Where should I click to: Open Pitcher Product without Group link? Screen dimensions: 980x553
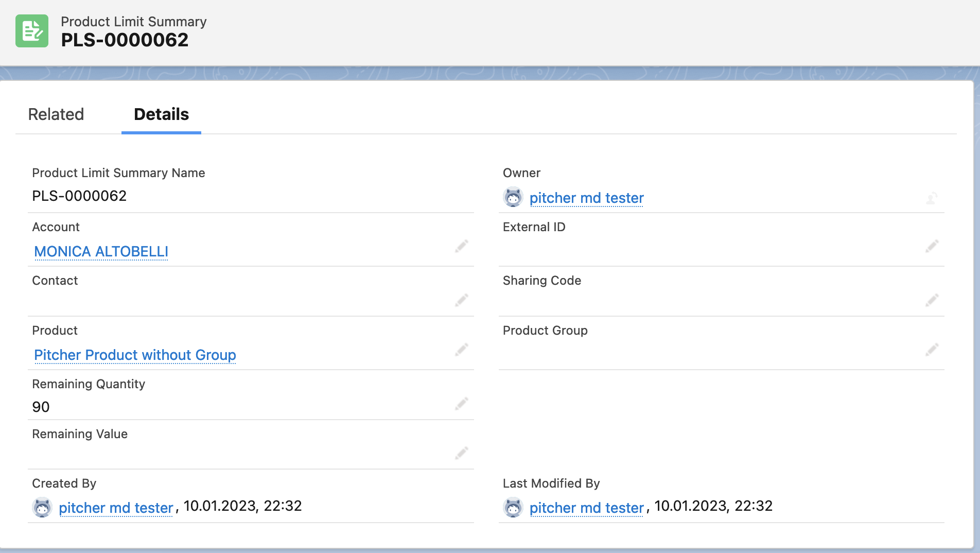click(x=135, y=355)
